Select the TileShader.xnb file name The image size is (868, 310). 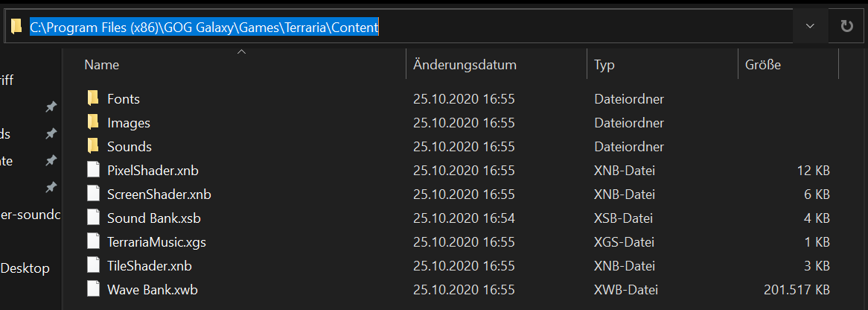click(150, 265)
